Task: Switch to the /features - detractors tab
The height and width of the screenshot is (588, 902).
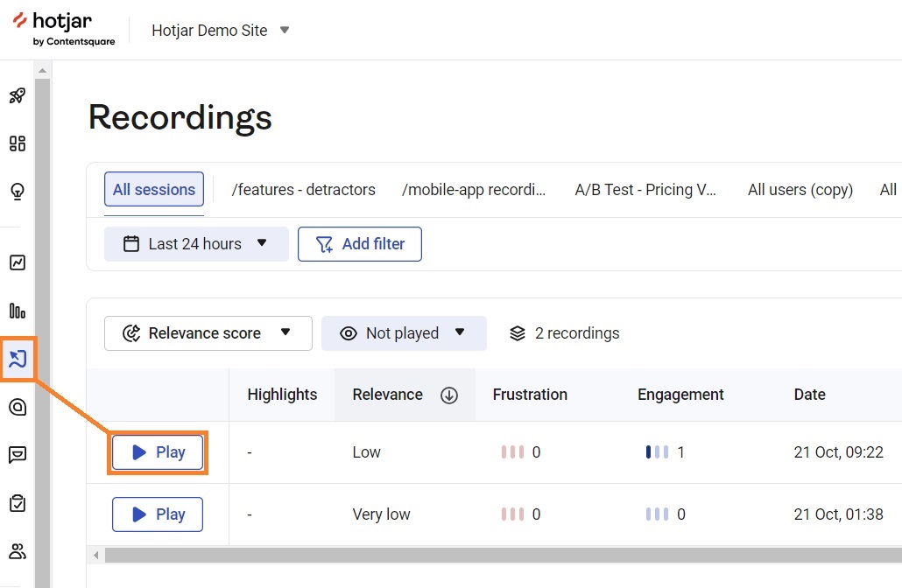Action: tap(303, 189)
